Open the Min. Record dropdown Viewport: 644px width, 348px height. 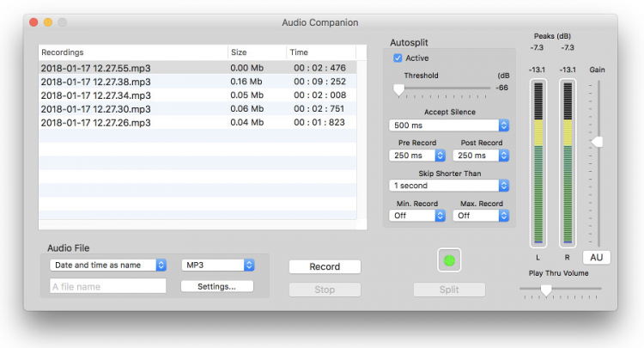tap(417, 216)
